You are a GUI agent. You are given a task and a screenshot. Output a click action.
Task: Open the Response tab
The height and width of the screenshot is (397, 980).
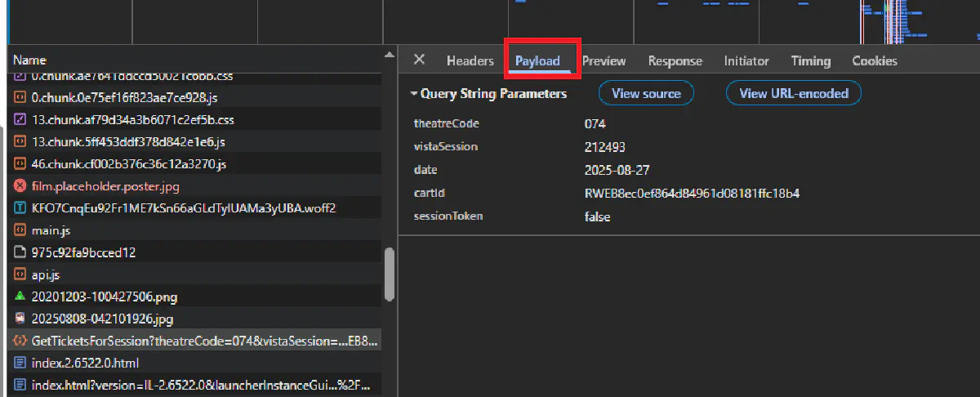pyautogui.click(x=675, y=61)
